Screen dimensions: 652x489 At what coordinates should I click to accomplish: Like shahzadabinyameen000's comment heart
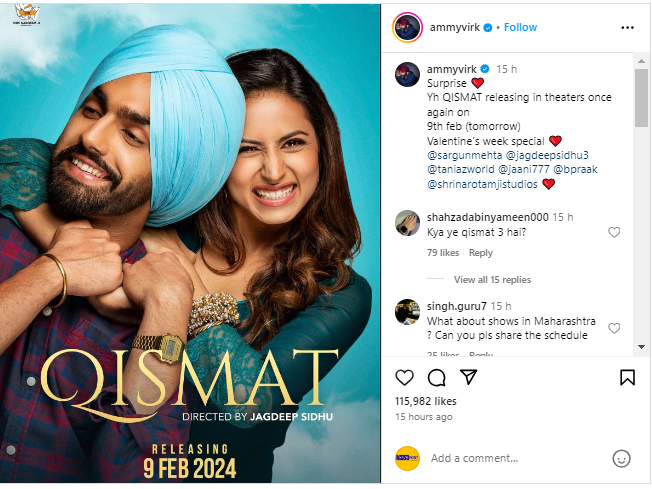[614, 232]
